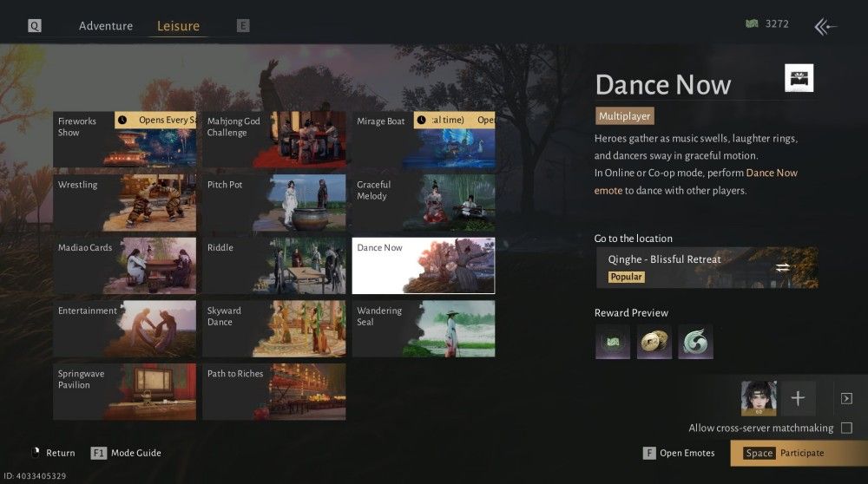Select the gold coins reward icon
The width and height of the screenshot is (868, 484).
tap(654, 342)
